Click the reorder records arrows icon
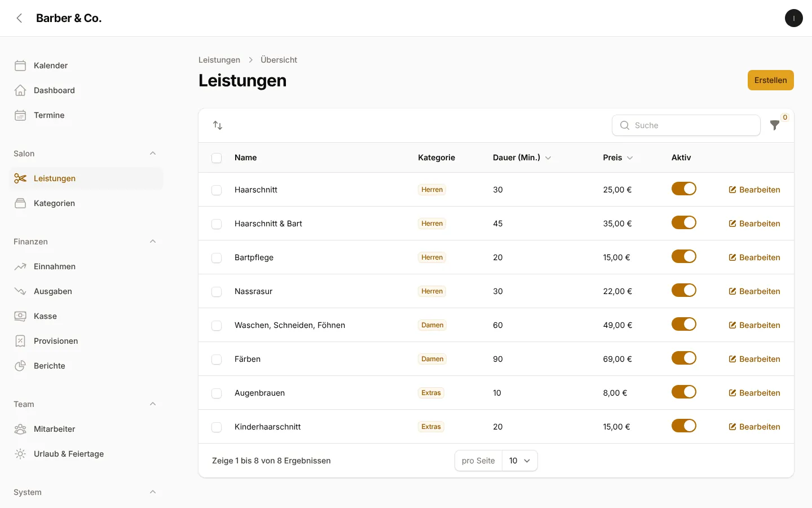 click(218, 125)
